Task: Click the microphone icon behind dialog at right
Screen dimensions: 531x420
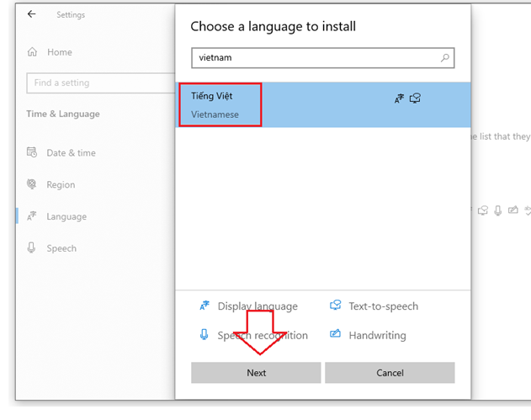Action: (x=497, y=210)
